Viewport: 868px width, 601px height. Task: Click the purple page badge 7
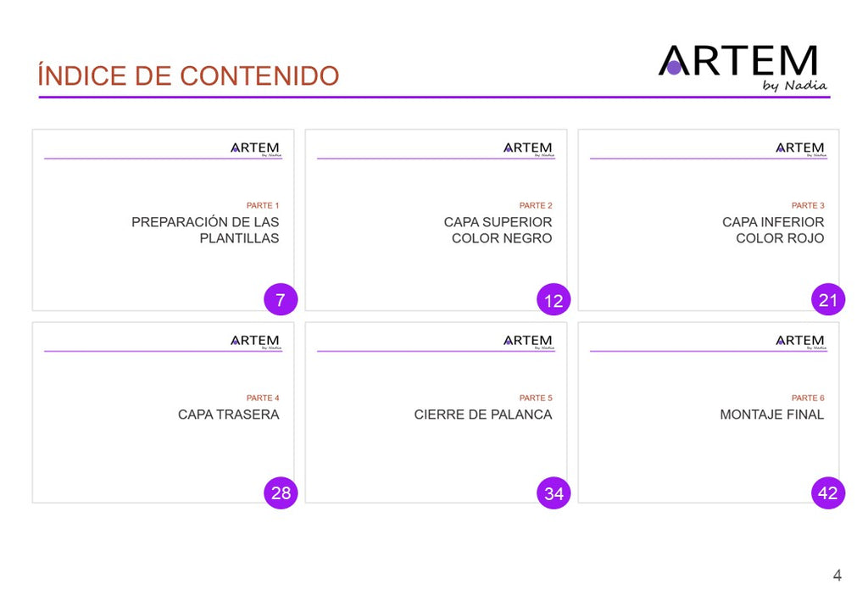point(281,299)
